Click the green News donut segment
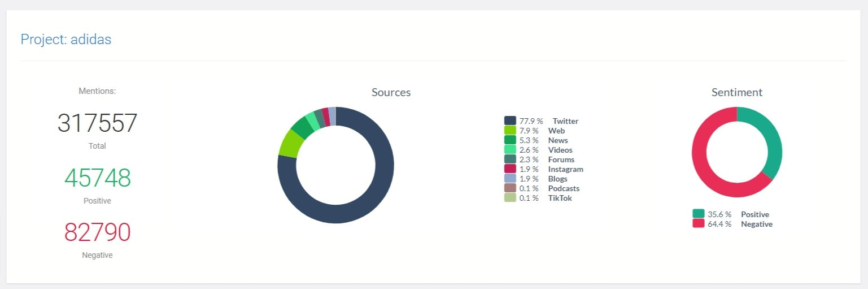Image resolution: width=868 pixels, height=289 pixels. click(x=302, y=127)
